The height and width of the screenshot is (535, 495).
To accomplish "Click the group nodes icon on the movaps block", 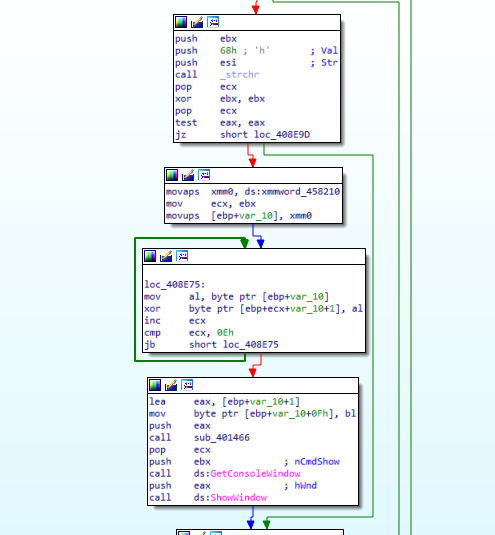I will tap(204, 175).
